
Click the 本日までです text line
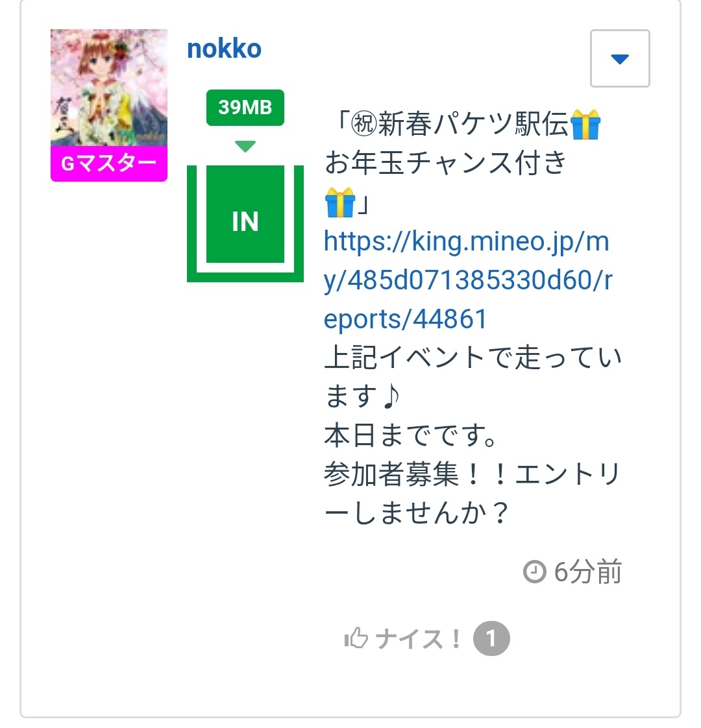pos(411,436)
